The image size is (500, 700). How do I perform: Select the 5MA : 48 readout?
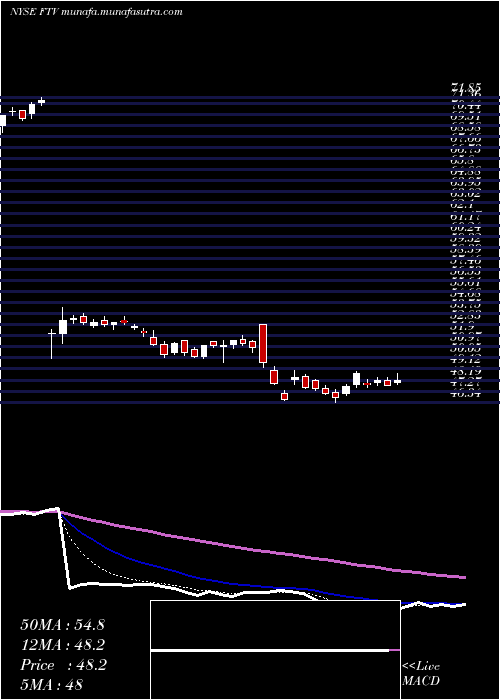click(52, 685)
